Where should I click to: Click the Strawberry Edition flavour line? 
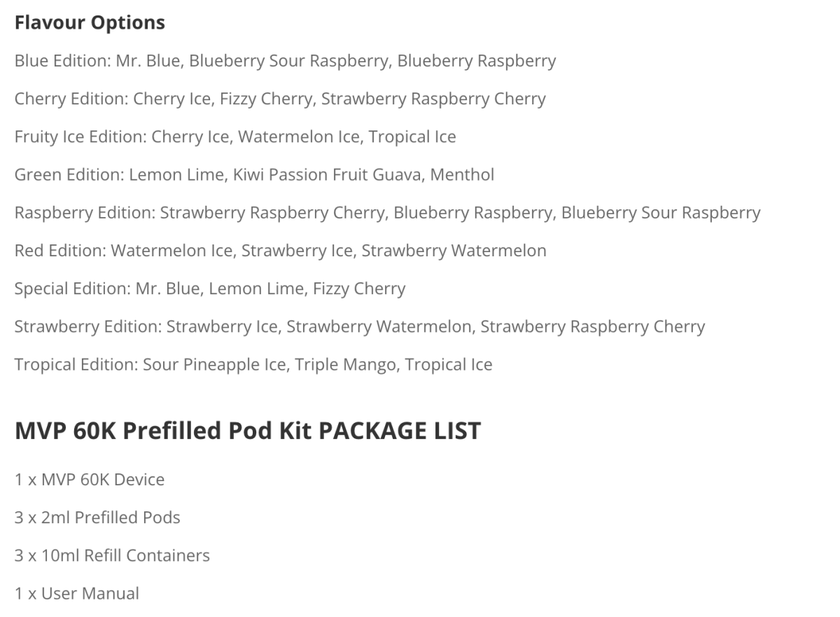tap(360, 326)
